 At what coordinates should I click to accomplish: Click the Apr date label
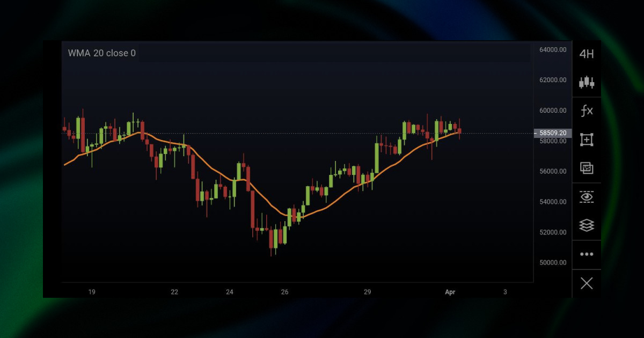tap(450, 292)
